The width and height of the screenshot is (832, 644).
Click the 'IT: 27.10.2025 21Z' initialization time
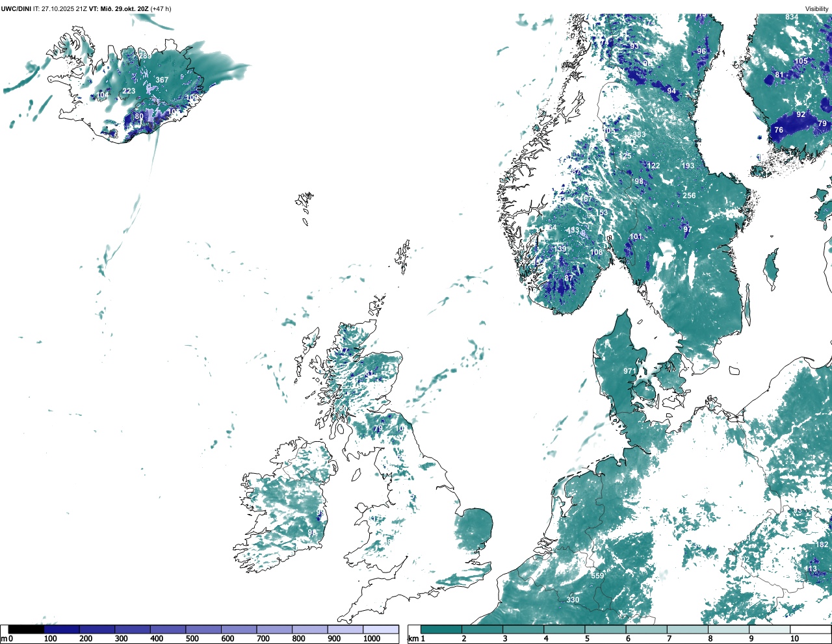pos(60,8)
